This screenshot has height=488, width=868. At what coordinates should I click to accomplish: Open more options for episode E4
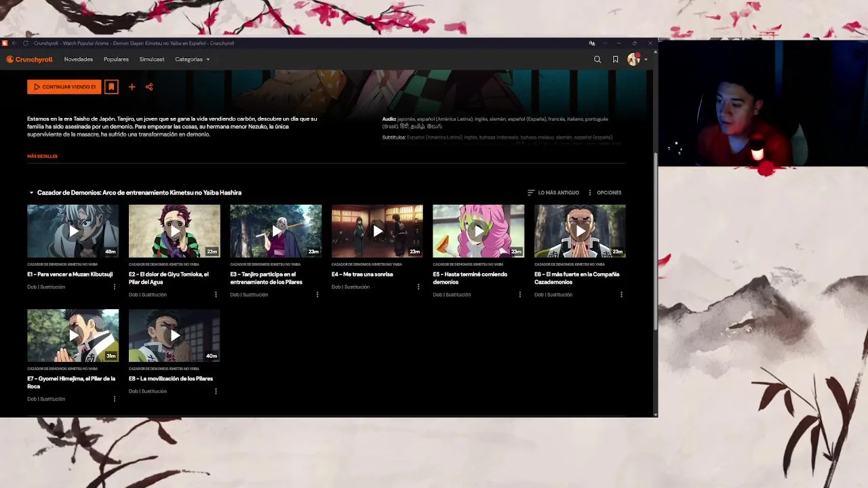tap(418, 287)
